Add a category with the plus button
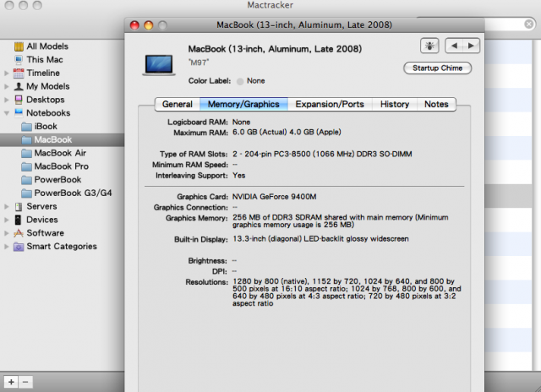The image size is (541, 392). [x=11, y=382]
